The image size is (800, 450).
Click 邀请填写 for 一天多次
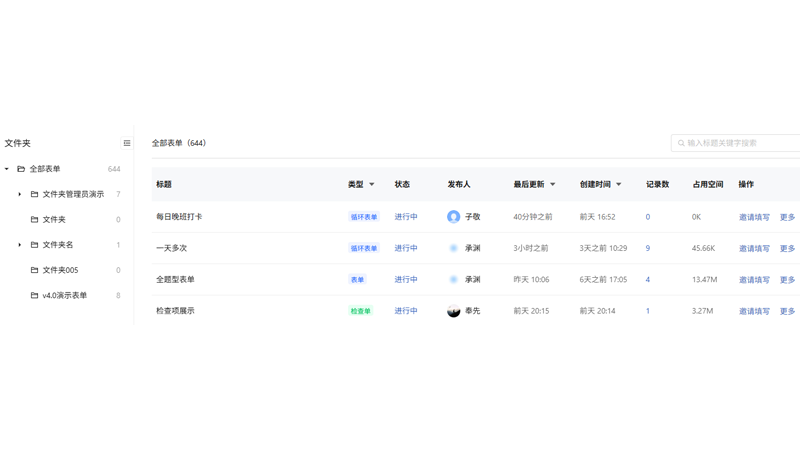pos(754,248)
